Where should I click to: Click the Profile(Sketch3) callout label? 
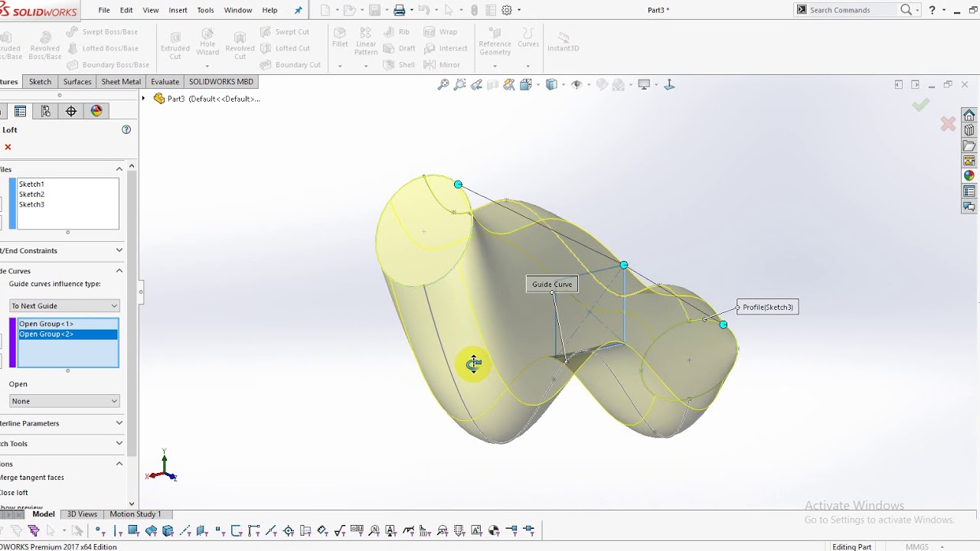coord(767,307)
